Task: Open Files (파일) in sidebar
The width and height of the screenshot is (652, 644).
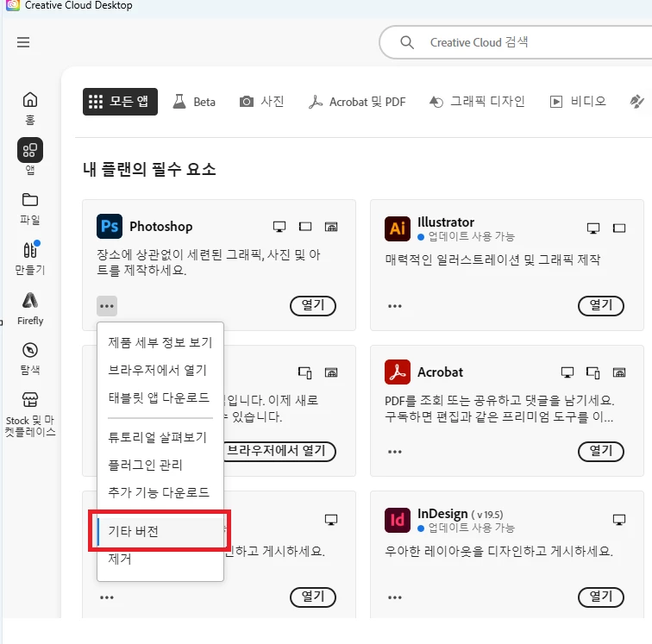Action: click(x=30, y=209)
